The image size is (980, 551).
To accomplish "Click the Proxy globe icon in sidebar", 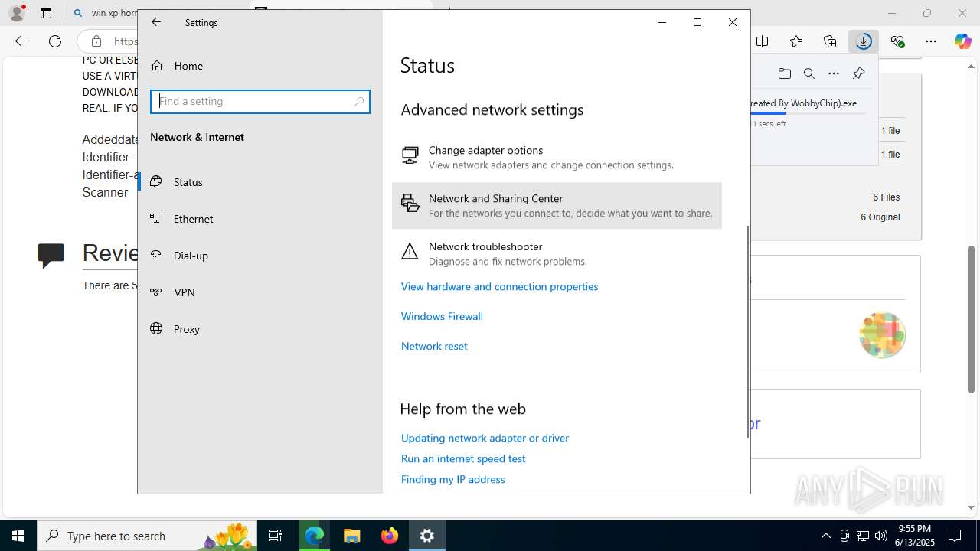I will pos(156,329).
